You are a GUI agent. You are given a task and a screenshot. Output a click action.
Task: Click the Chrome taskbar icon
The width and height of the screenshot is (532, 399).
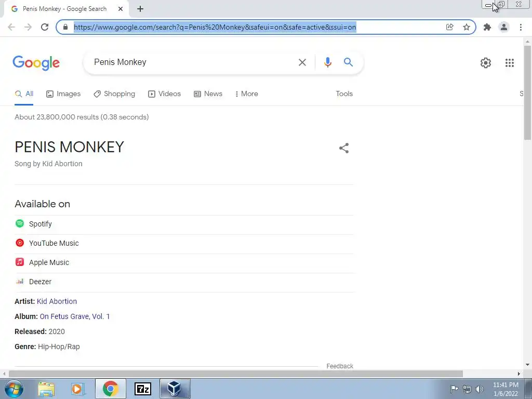111,389
